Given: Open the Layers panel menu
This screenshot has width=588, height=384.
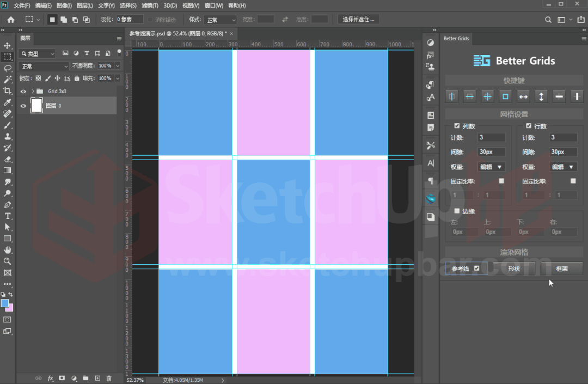Looking at the screenshot, I should 119,39.
